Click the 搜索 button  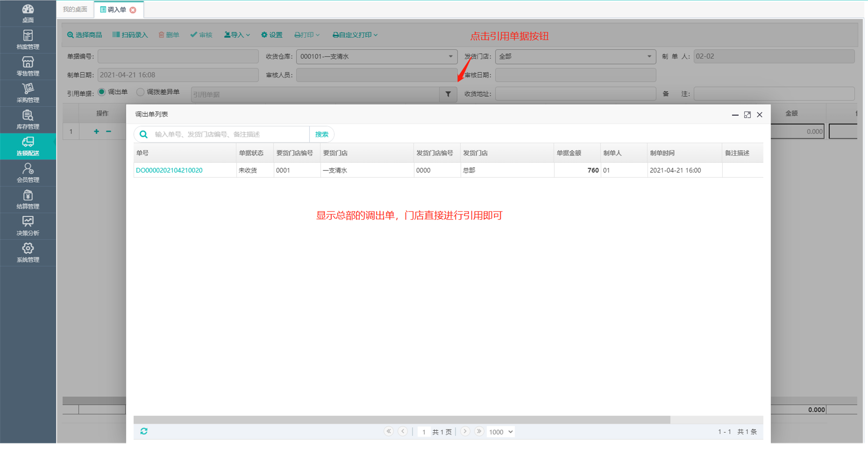tap(321, 134)
